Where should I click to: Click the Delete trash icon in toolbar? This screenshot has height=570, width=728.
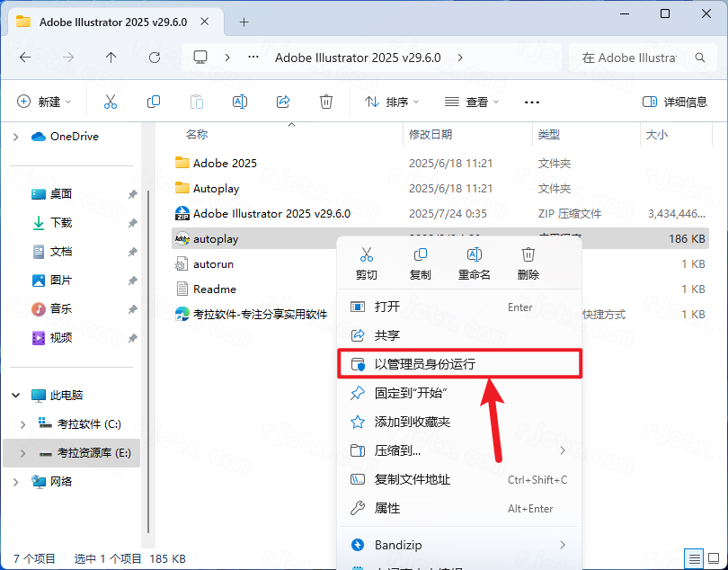click(x=326, y=102)
